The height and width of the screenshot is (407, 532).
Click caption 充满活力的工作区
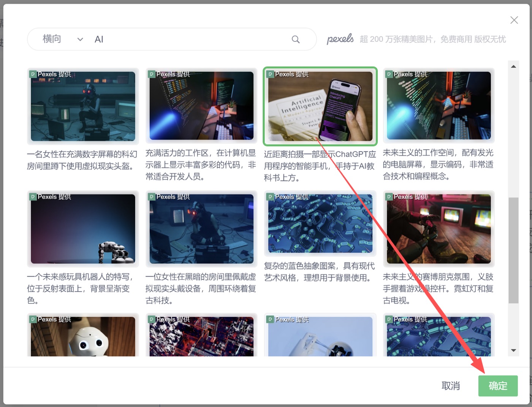(201, 165)
